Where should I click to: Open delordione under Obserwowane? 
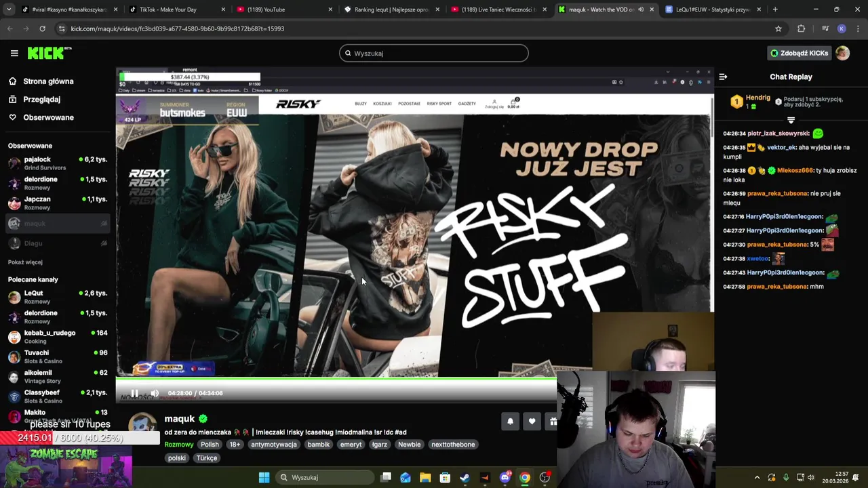click(x=58, y=183)
